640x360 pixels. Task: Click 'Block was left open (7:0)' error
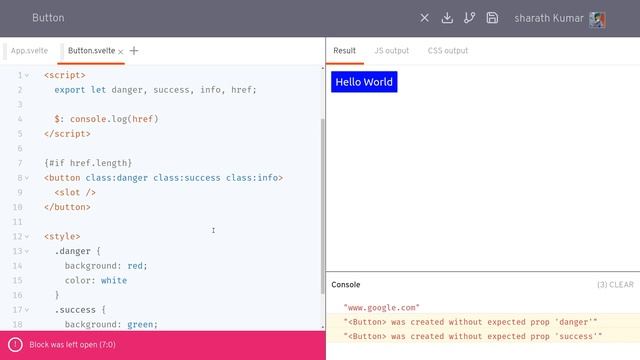pyautogui.click(x=72, y=345)
